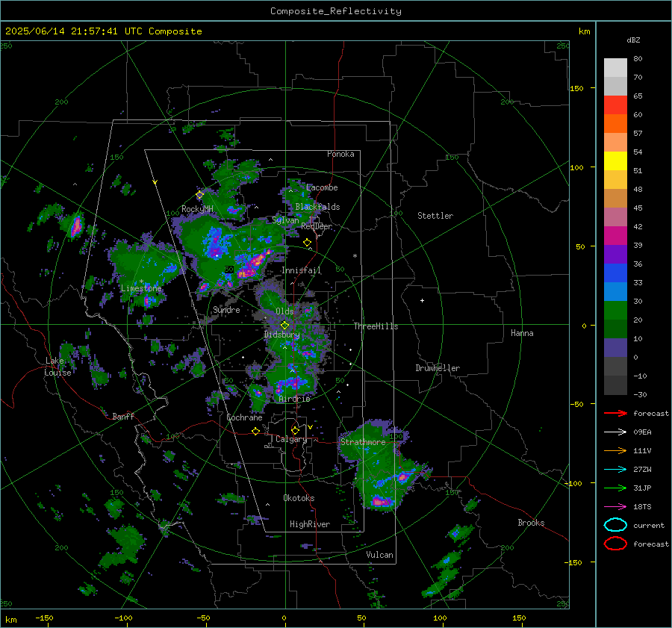Viewport: 672px width, 628px height.
Task: Select the red 65 dBZ color swatch
Action: click(615, 105)
